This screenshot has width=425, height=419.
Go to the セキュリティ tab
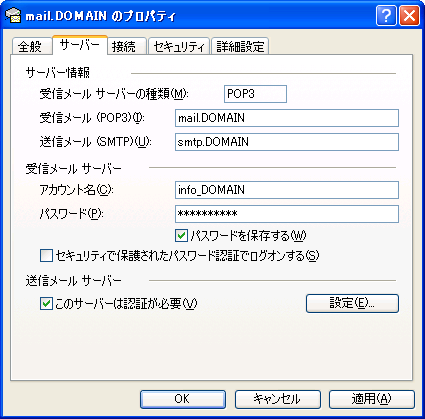pos(179,46)
